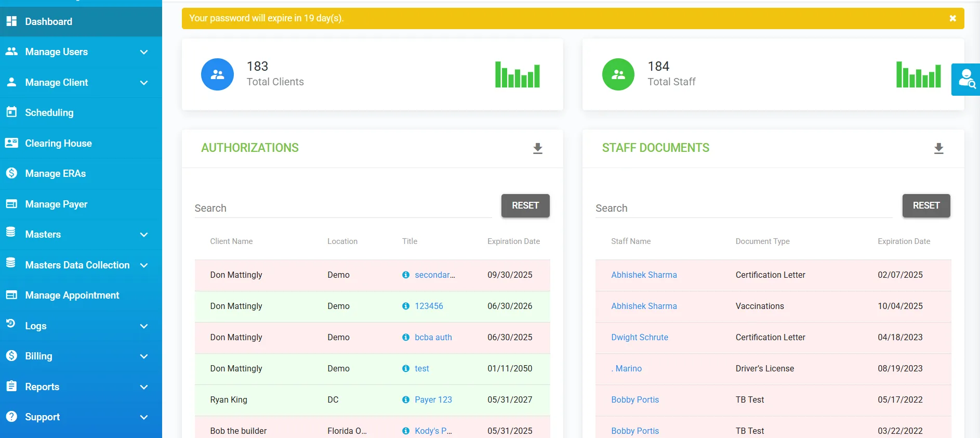The image size is (980, 438).
Task: Expand the Billing menu chevron
Action: click(x=144, y=356)
